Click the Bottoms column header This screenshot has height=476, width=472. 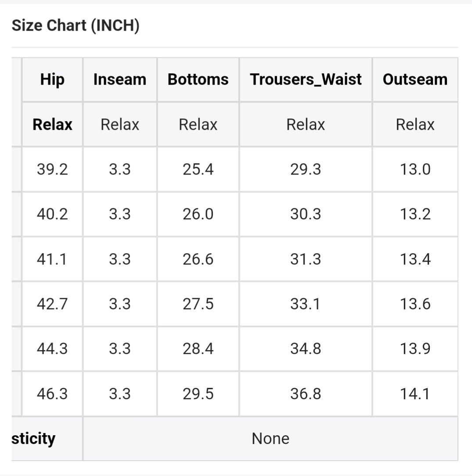(x=198, y=79)
